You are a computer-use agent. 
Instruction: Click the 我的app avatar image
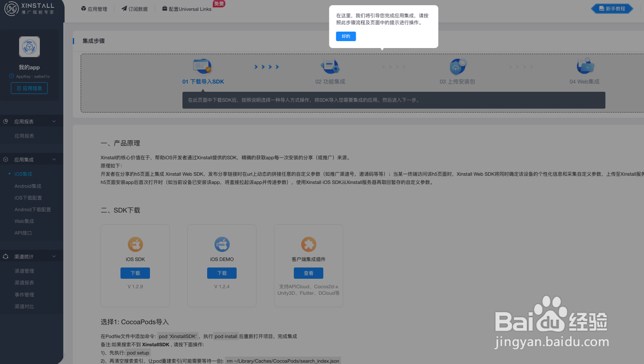point(29,46)
